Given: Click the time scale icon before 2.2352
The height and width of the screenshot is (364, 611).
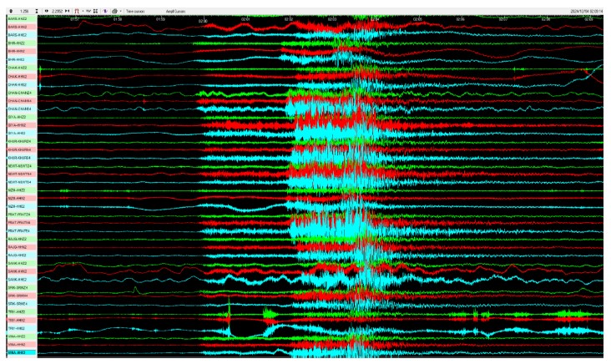Looking at the screenshot, I should [x=46, y=11].
